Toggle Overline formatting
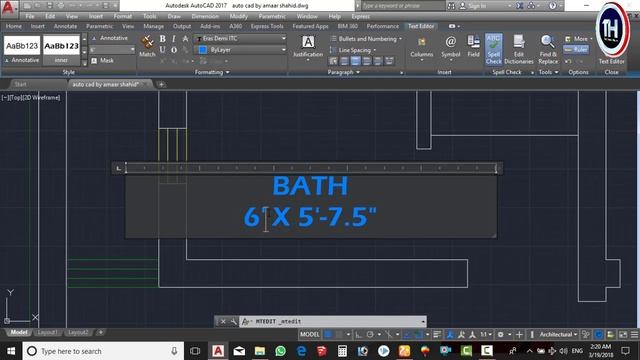The height and width of the screenshot is (360, 640). pyautogui.click(x=174, y=50)
